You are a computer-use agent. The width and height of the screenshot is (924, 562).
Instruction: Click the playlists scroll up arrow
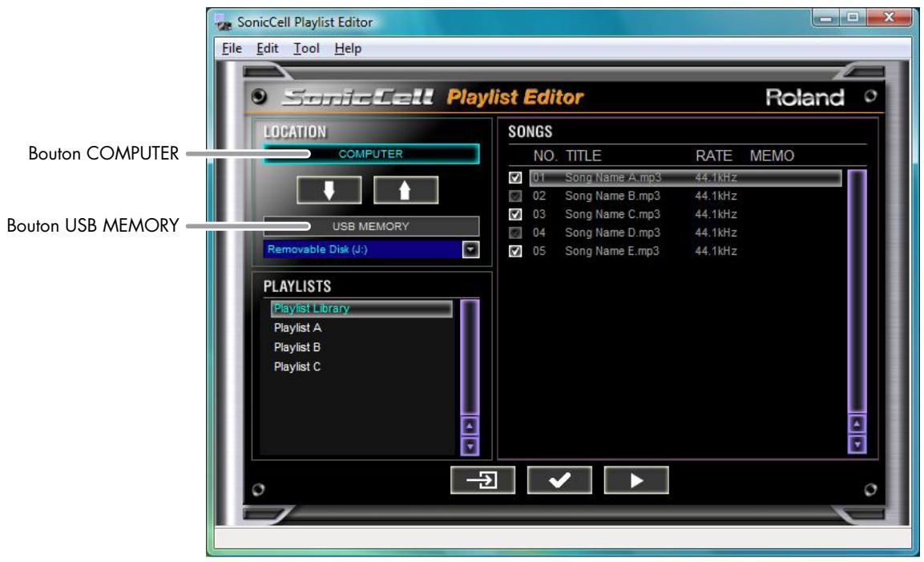470,426
